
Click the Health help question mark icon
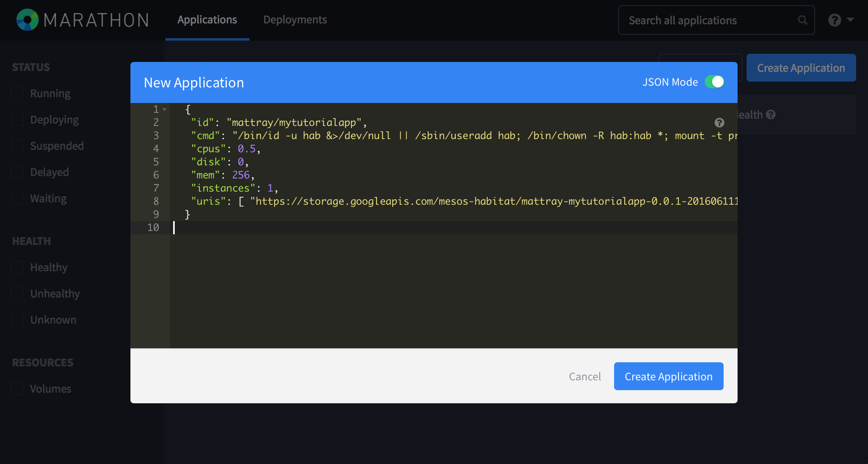click(x=772, y=114)
